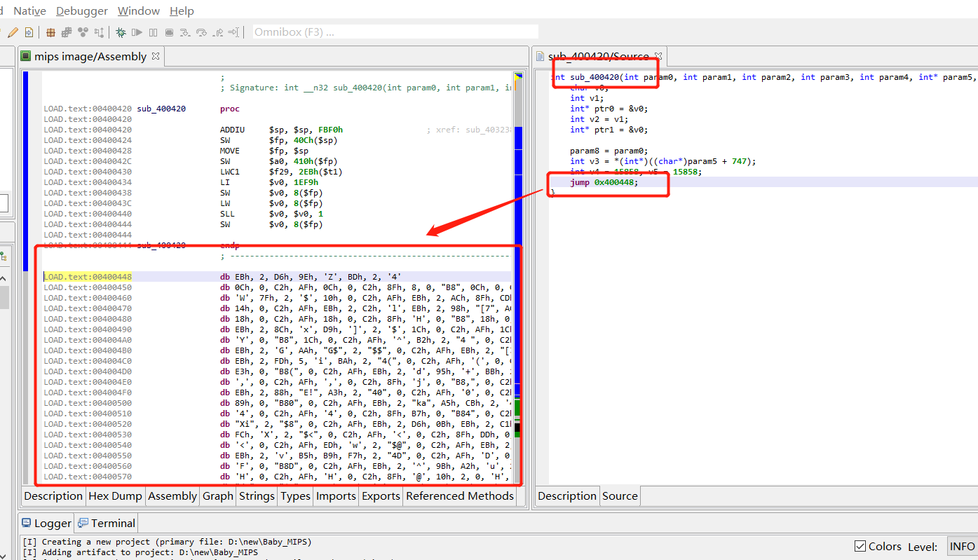Open the log Level INFO dropdown
The height and width of the screenshot is (560, 978).
pyautogui.click(x=962, y=546)
